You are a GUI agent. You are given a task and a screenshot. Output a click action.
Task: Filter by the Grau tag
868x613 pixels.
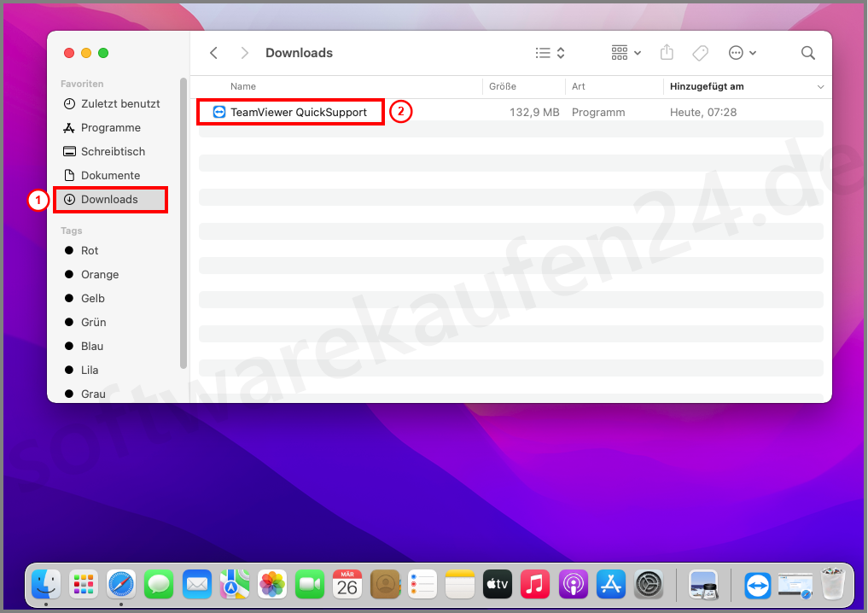click(85, 394)
